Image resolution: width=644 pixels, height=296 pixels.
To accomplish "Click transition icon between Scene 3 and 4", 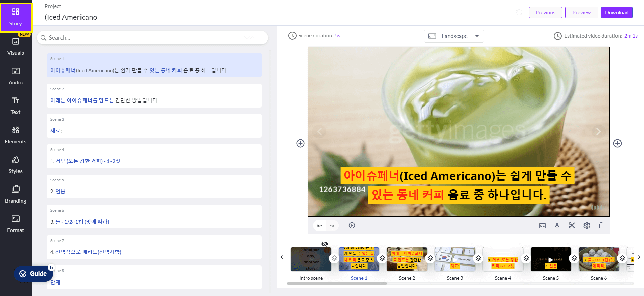I will tap(478, 258).
